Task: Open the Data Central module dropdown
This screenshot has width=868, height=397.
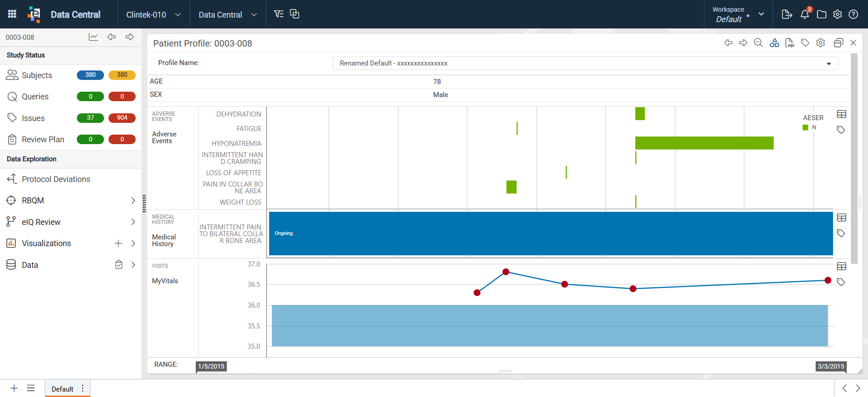Action: point(228,14)
